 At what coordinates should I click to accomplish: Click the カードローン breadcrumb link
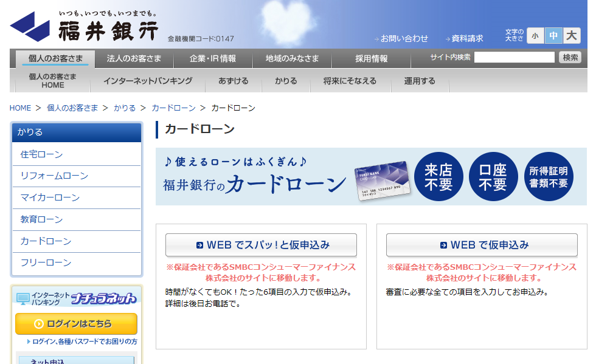tap(173, 108)
